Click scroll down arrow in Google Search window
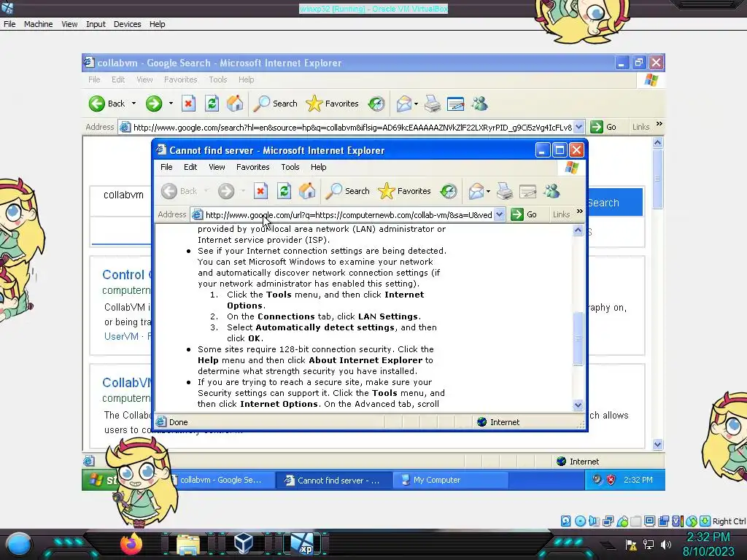This screenshot has height=560, width=747. pyautogui.click(x=658, y=444)
